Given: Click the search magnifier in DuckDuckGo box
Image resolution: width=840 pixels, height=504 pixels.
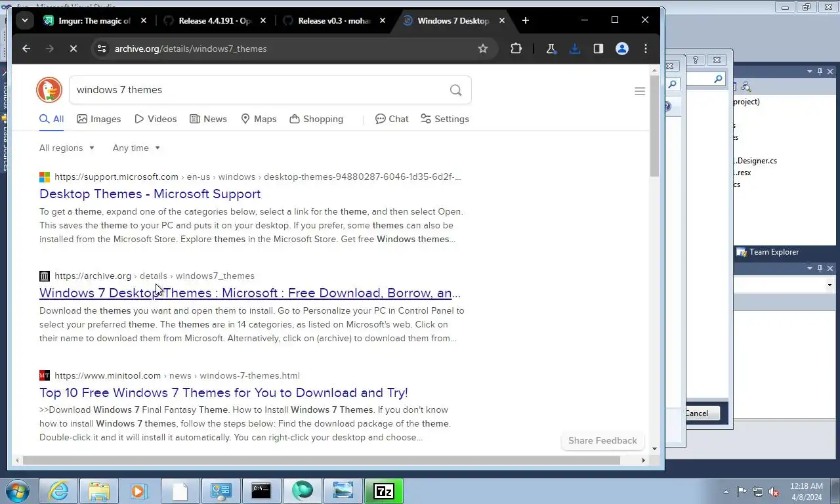Looking at the screenshot, I should (x=455, y=90).
